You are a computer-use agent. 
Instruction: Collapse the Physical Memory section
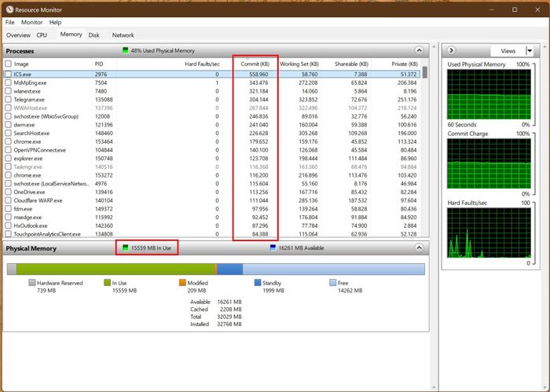click(x=420, y=248)
